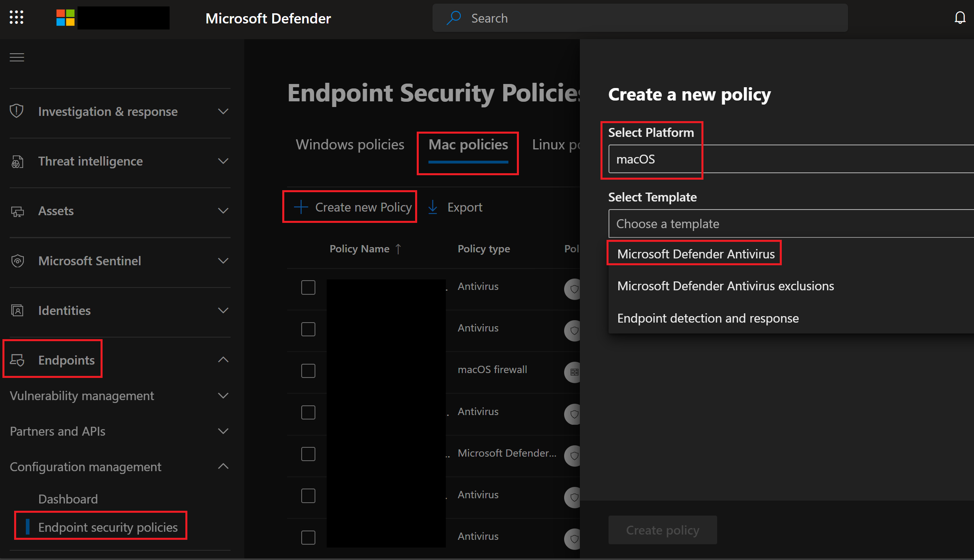Expand Threat intelligence chevron
Image resolution: width=974 pixels, height=560 pixels.
coord(223,161)
